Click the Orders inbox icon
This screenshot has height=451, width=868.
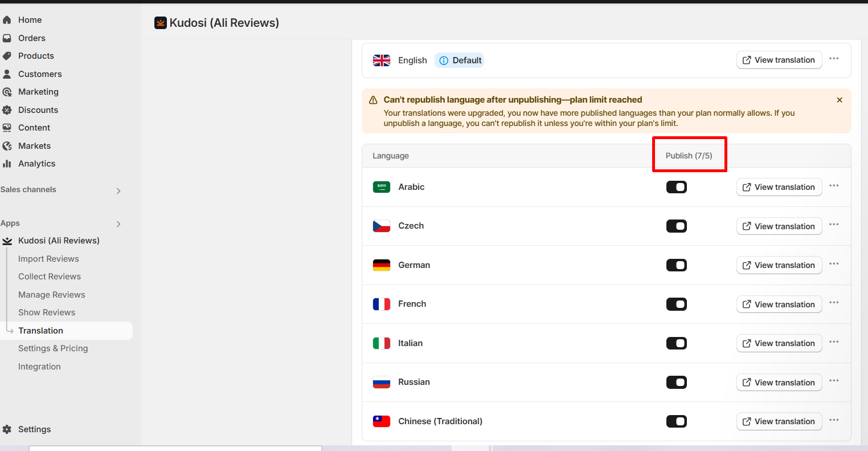(x=7, y=38)
